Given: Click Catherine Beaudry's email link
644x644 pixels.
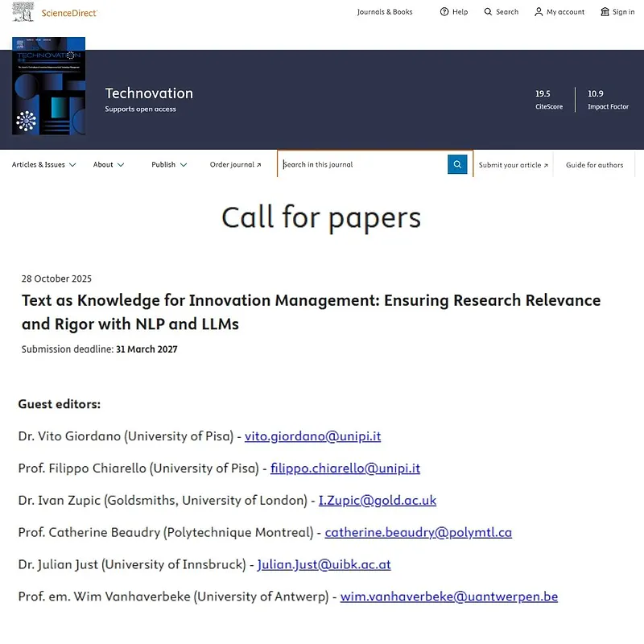Looking at the screenshot, I should (x=419, y=532).
